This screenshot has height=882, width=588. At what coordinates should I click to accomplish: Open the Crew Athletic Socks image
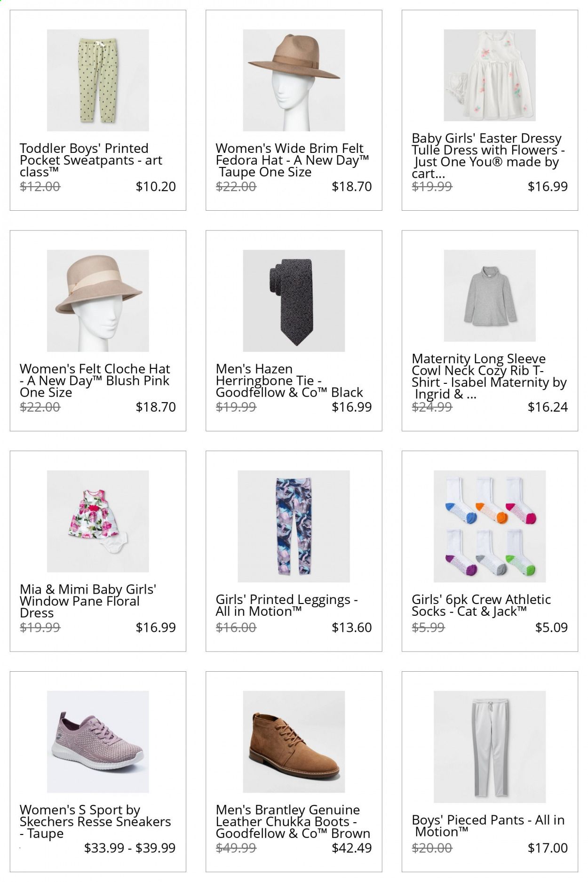tap(490, 526)
